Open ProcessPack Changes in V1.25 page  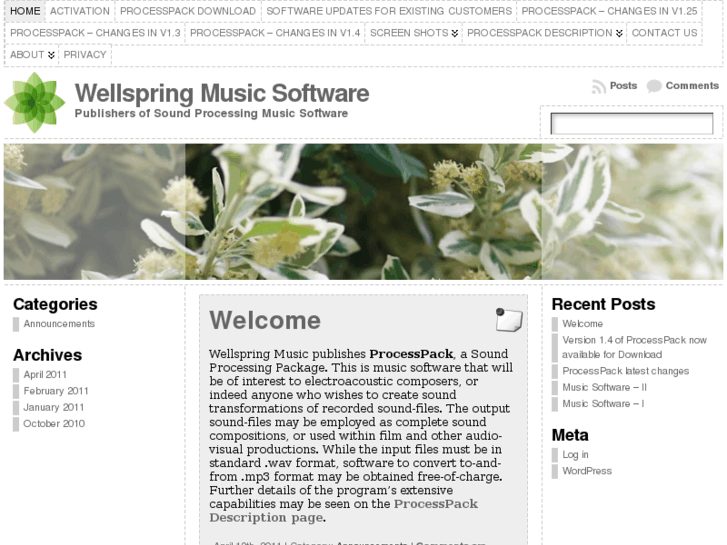pyautogui.click(x=609, y=11)
